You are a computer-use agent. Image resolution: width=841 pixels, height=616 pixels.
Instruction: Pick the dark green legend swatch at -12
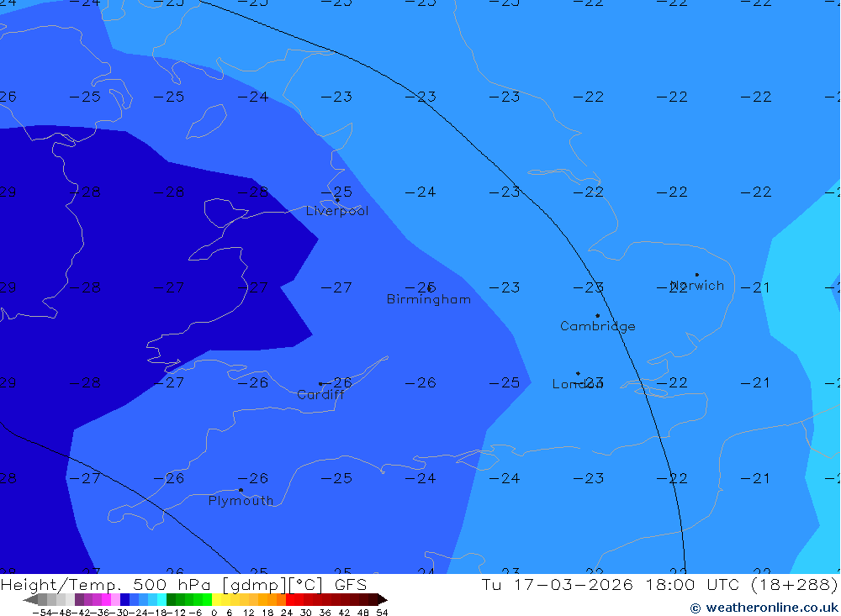(171, 599)
